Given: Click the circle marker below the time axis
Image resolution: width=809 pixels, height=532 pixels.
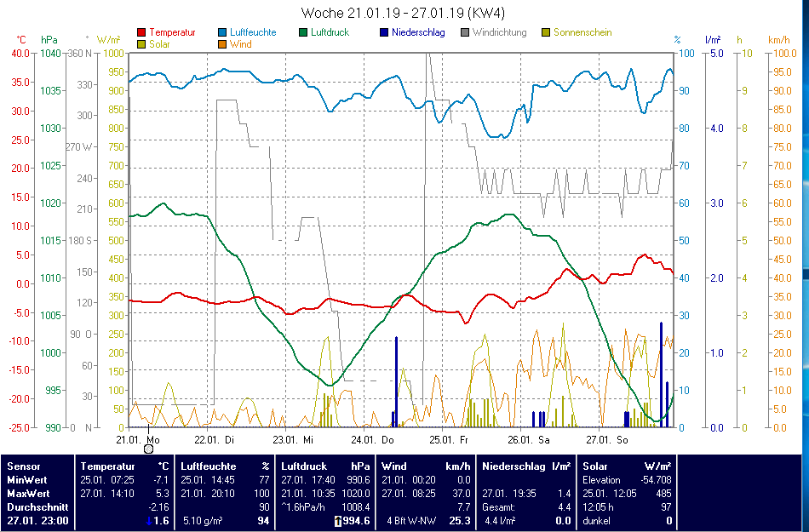Looking at the screenshot, I should point(148,449).
